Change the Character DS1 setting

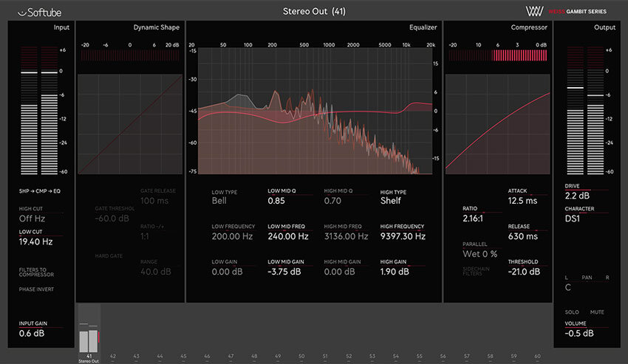(x=573, y=219)
